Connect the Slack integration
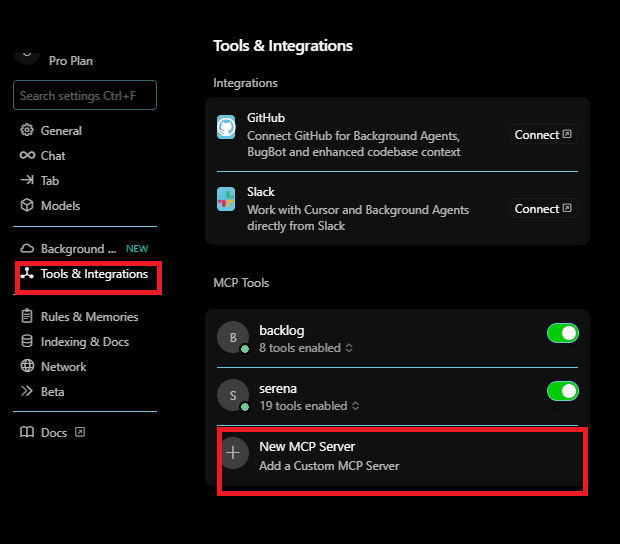 (x=543, y=208)
